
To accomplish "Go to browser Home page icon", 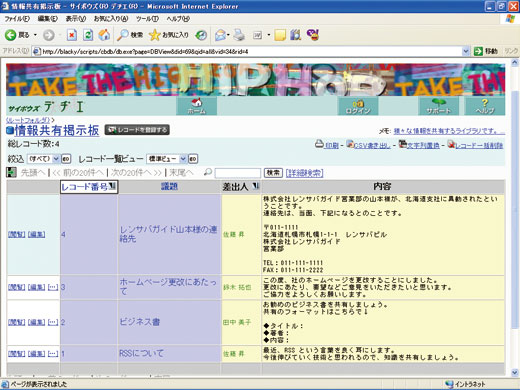I will click(x=104, y=35).
